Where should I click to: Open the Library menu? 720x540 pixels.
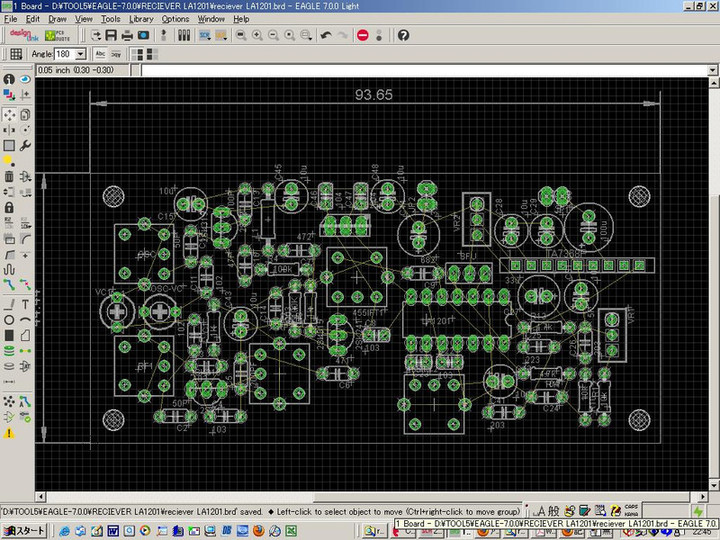click(x=141, y=19)
